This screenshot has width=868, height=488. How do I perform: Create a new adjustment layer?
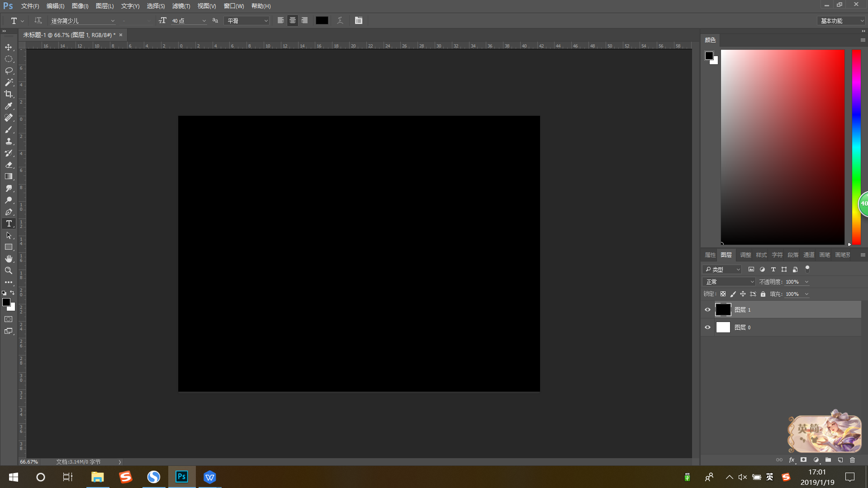(816, 460)
